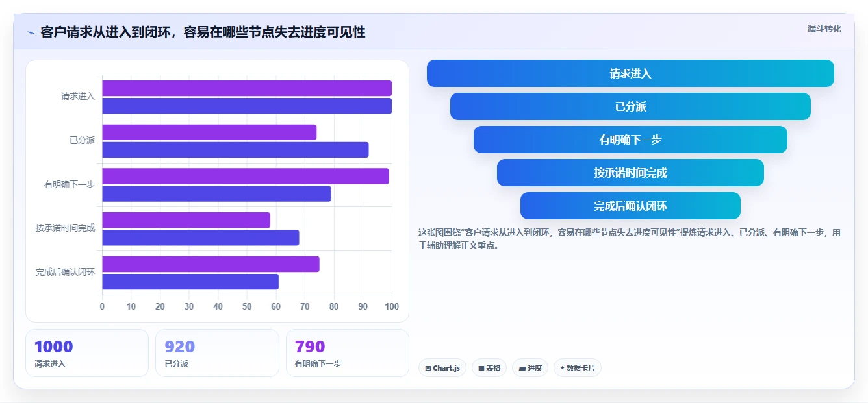Click the purple bar for 已分派

tap(209, 132)
